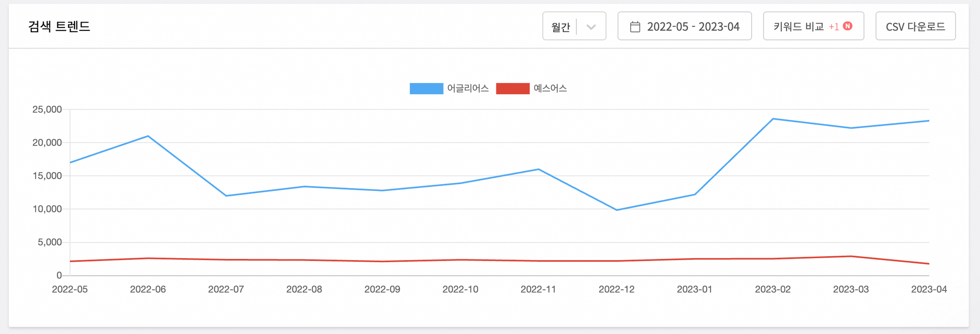Toggle the blue 어글리어스 legend swatch
The width and height of the screenshot is (980, 334).
click(x=426, y=89)
